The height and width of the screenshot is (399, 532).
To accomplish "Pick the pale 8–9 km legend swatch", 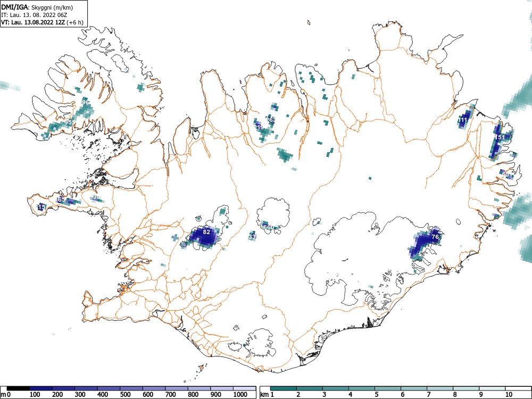I will [466, 388].
